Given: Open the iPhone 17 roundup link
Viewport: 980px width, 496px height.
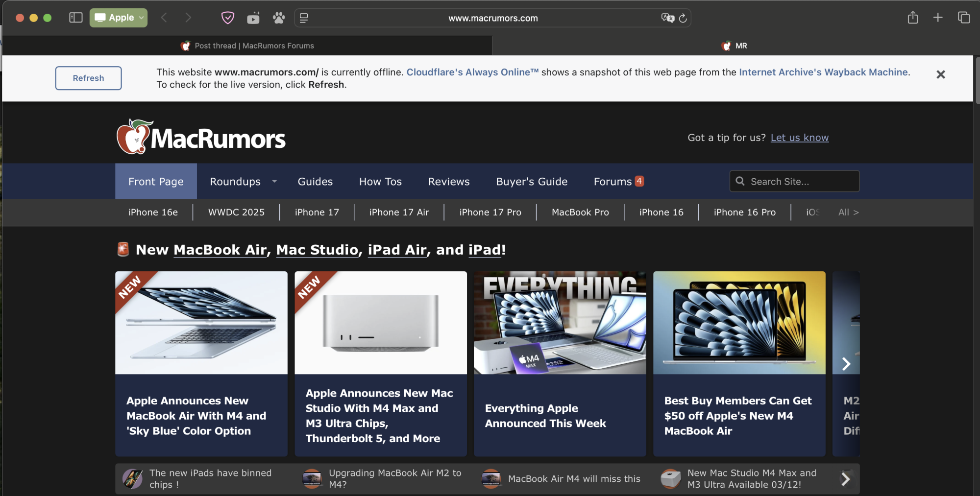Looking at the screenshot, I should (317, 212).
